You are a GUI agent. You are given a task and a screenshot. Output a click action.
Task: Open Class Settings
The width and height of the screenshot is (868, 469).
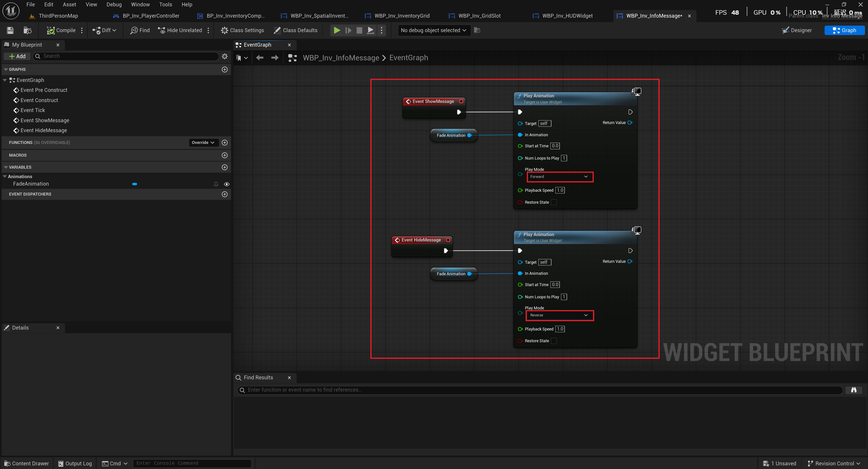[242, 30]
